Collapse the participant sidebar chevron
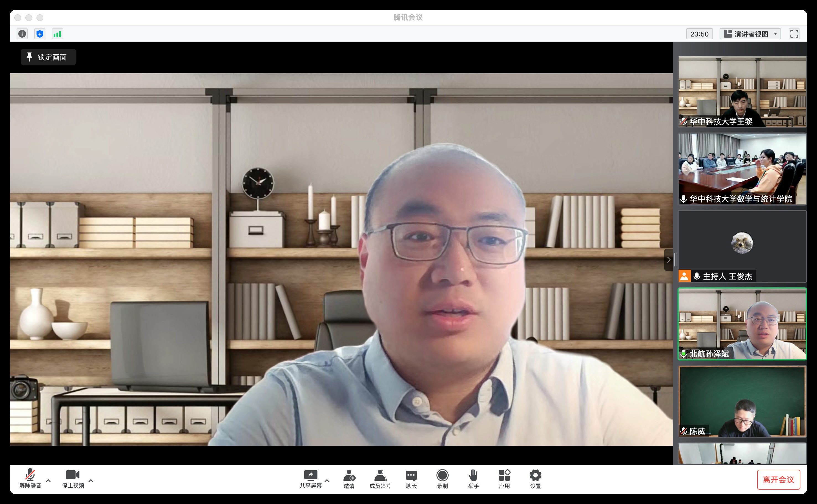This screenshot has height=504, width=817. click(x=669, y=260)
